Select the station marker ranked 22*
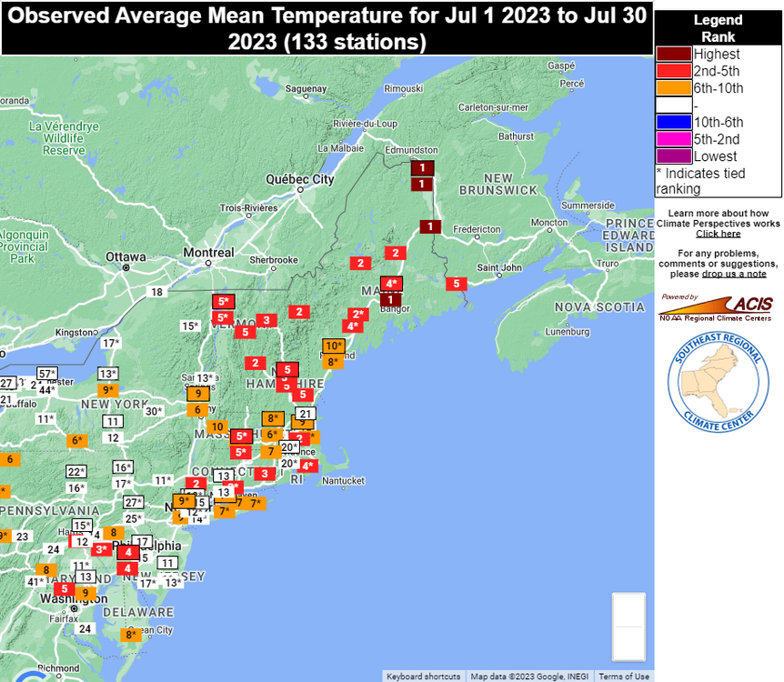Viewport: 784px width, 682px height. 76,472
